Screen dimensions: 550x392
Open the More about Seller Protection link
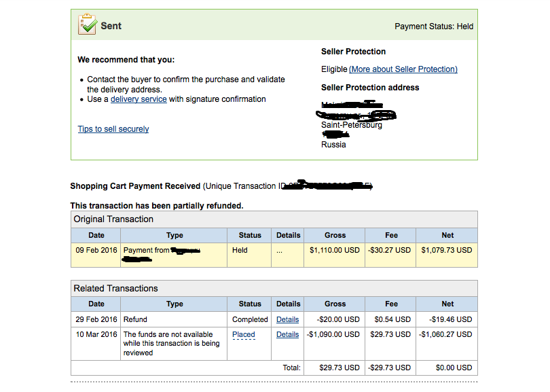click(403, 69)
